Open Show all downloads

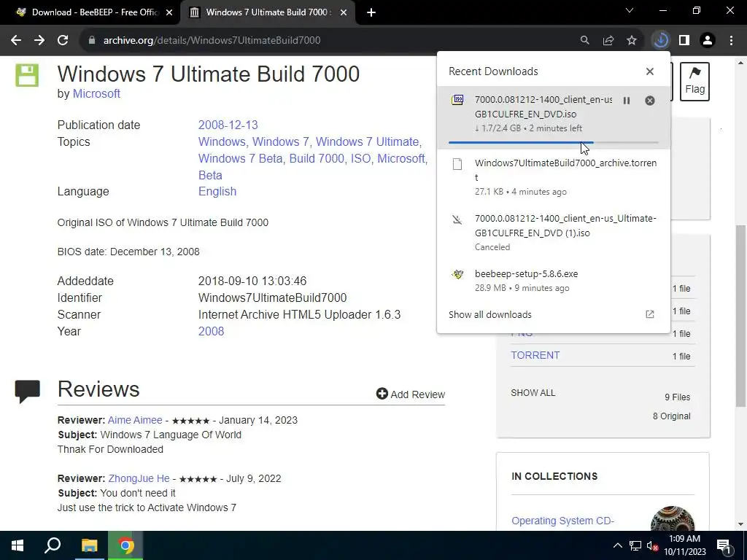pos(489,315)
